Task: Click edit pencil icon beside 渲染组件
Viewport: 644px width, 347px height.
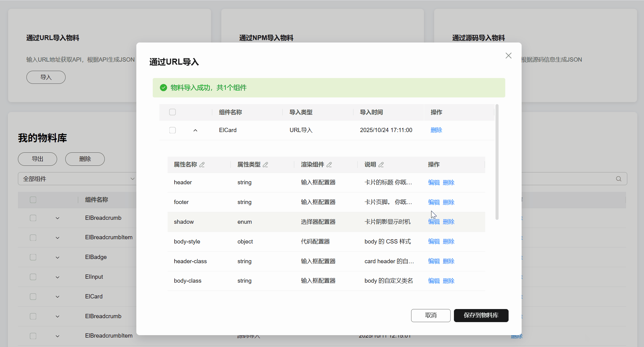Action: (329, 165)
